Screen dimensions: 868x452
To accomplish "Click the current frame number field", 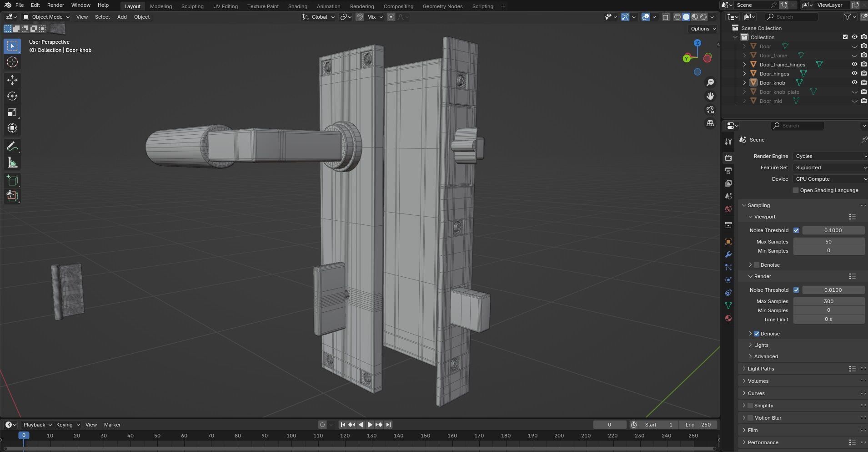I will pos(609,425).
